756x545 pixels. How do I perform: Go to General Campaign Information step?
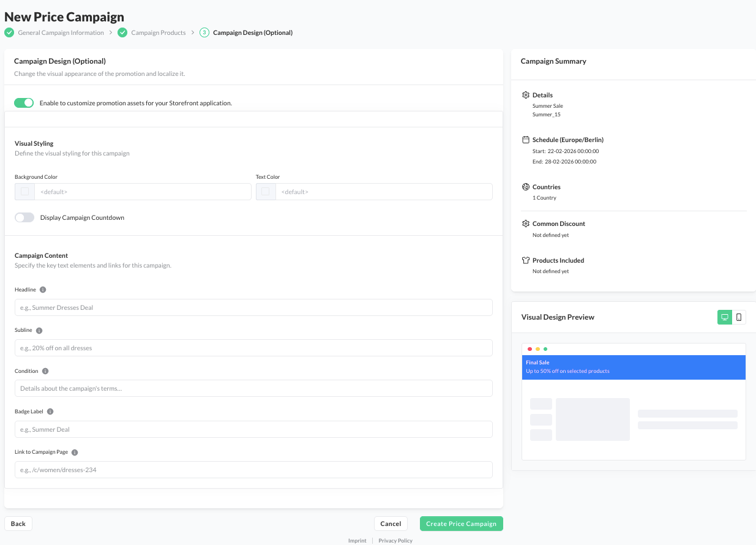[x=61, y=32]
